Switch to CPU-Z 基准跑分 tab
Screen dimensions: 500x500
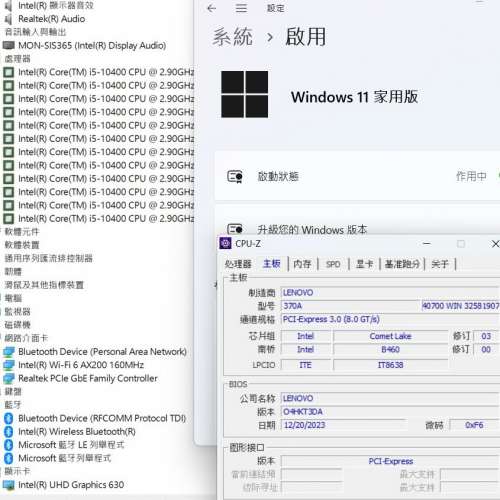(x=402, y=264)
